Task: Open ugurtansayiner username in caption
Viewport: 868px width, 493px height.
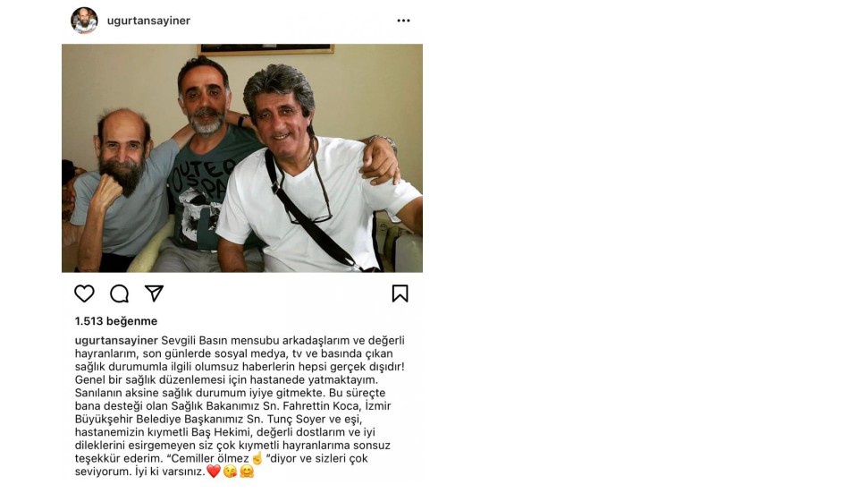Action: [x=116, y=340]
